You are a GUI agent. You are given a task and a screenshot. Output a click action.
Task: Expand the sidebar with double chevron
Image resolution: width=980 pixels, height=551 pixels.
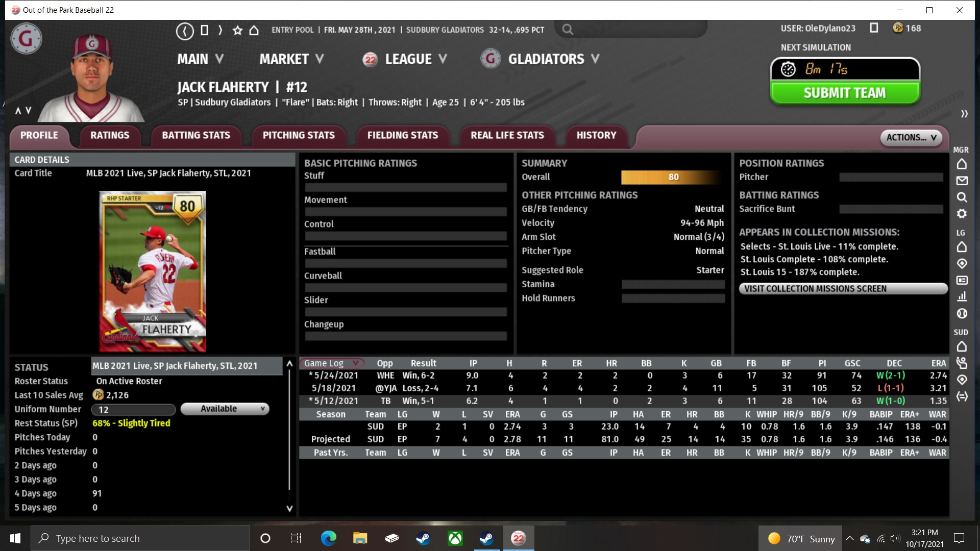tap(964, 114)
